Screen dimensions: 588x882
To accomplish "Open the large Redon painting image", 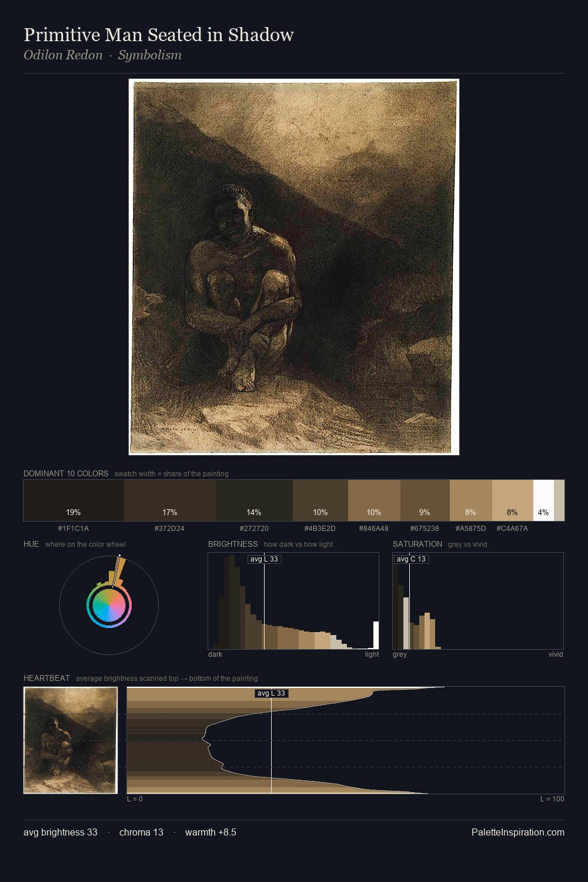I will 294,267.
